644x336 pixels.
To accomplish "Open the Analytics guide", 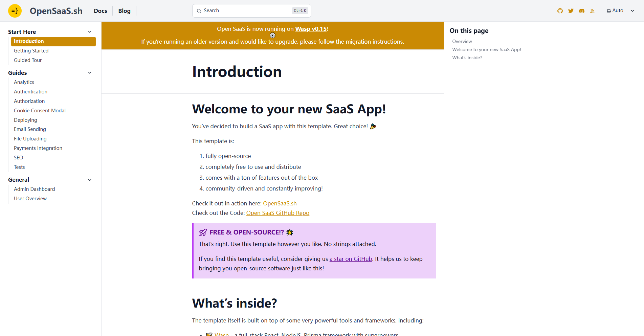I will pyautogui.click(x=24, y=82).
